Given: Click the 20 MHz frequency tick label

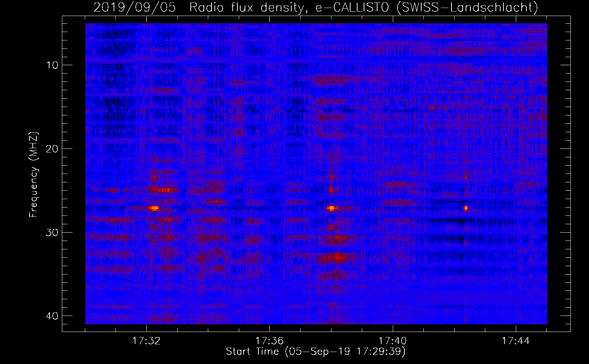Looking at the screenshot, I should (x=52, y=149).
